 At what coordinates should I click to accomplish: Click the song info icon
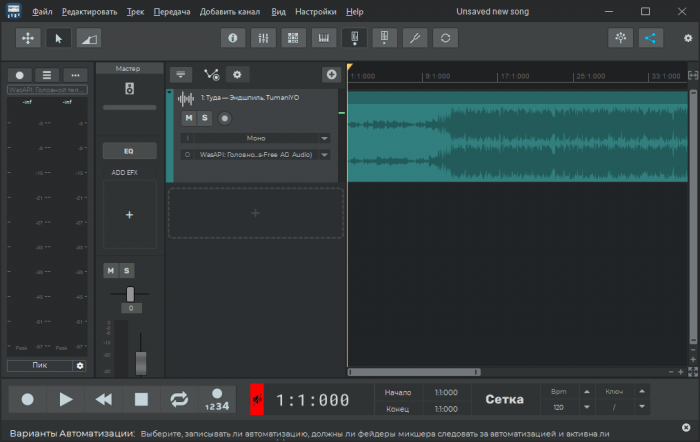(233, 38)
